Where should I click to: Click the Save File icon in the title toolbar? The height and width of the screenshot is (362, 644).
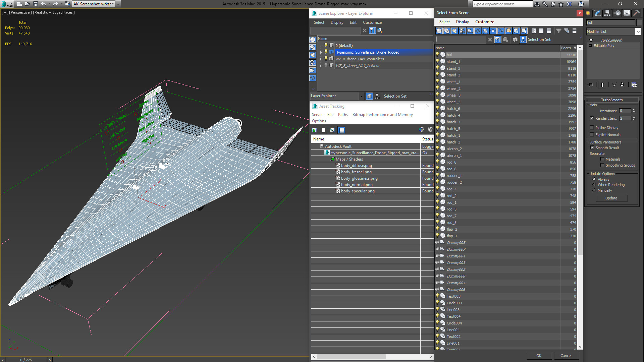35,4
